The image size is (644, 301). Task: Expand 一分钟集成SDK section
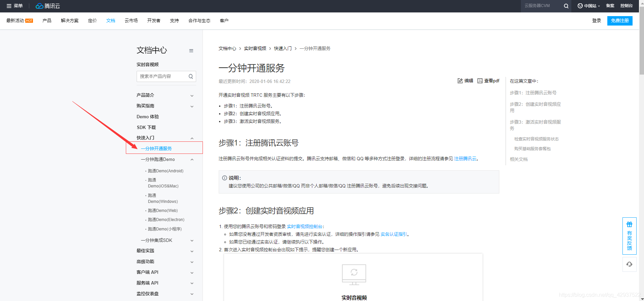pyautogui.click(x=192, y=241)
